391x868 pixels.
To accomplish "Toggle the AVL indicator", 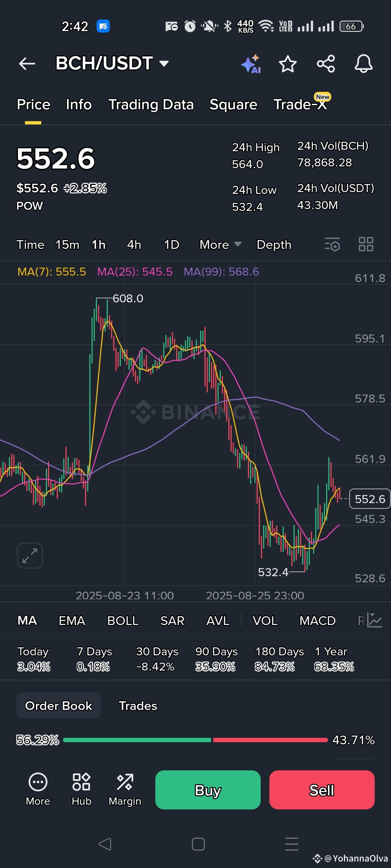I will (218, 621).
